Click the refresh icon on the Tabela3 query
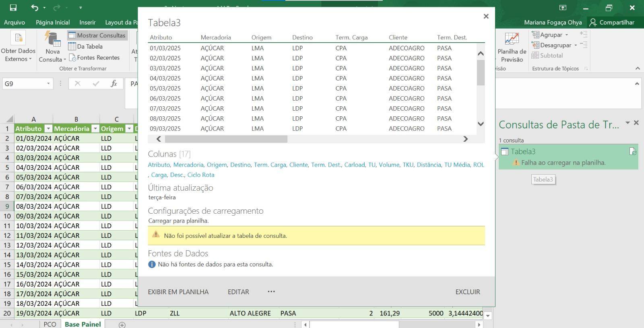This screenshot has height=328, width=644. (633, 151)
